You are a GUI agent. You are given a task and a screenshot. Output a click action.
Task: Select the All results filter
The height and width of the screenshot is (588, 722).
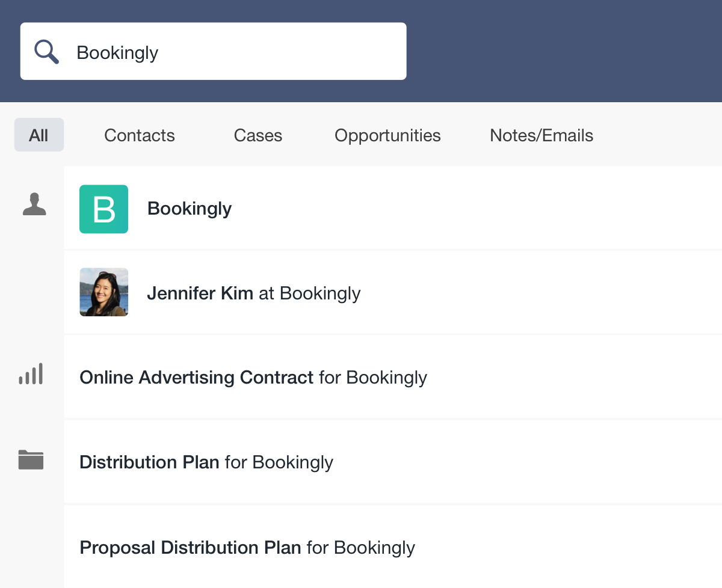click(x=39, y=135)
